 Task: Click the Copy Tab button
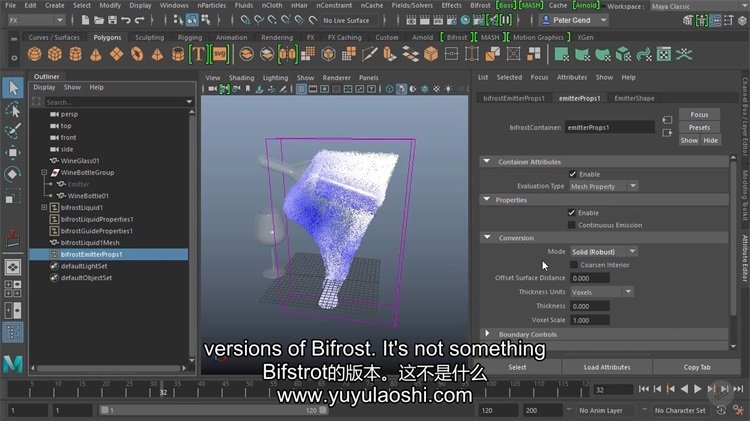696,367
